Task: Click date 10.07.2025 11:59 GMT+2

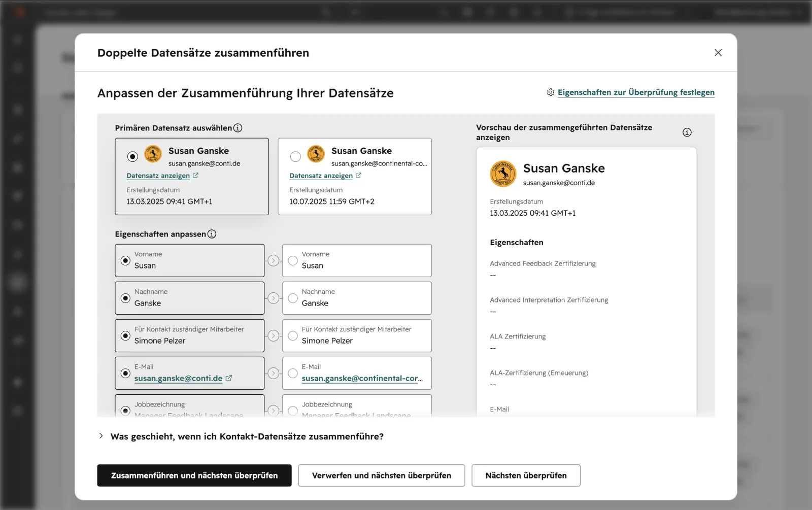Action: tap(332, 201)
